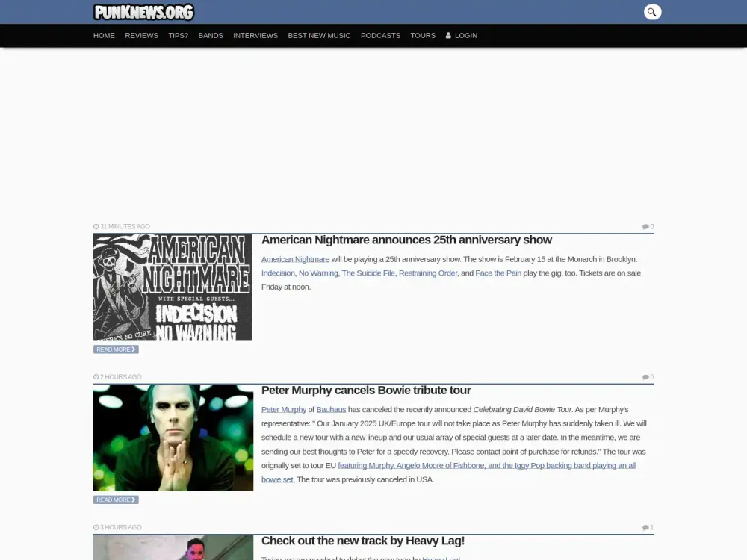Image resolution: width=747 pixels, height=560 pixels.
Task: Open the BEST NEW MUSIC page
Action: pos(319,35)
